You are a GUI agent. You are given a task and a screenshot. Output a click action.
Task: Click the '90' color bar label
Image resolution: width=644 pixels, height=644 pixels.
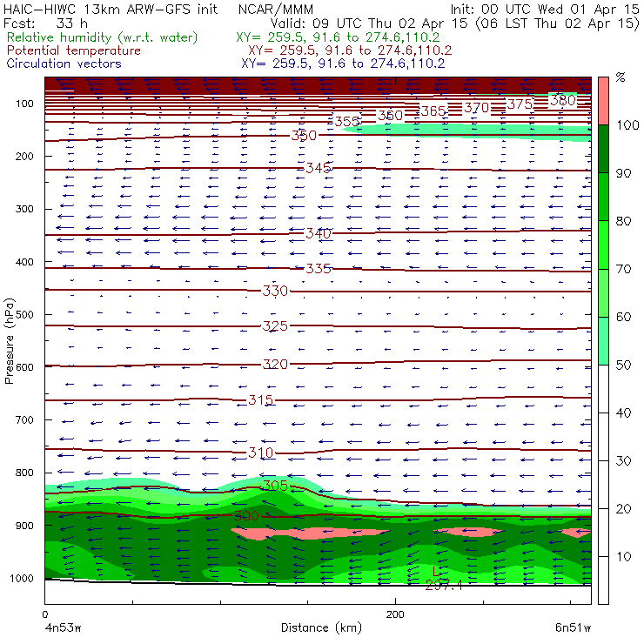tap(623, 173)
